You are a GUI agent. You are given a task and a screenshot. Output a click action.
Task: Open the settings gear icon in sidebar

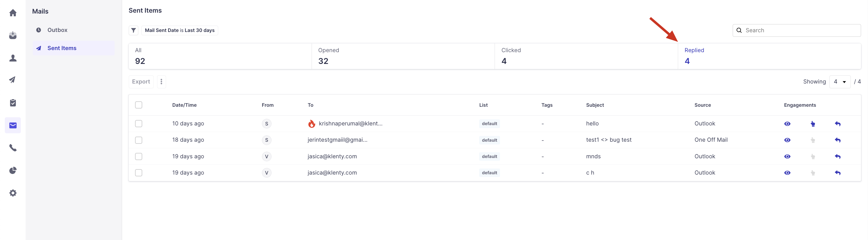tap(13, 193)
